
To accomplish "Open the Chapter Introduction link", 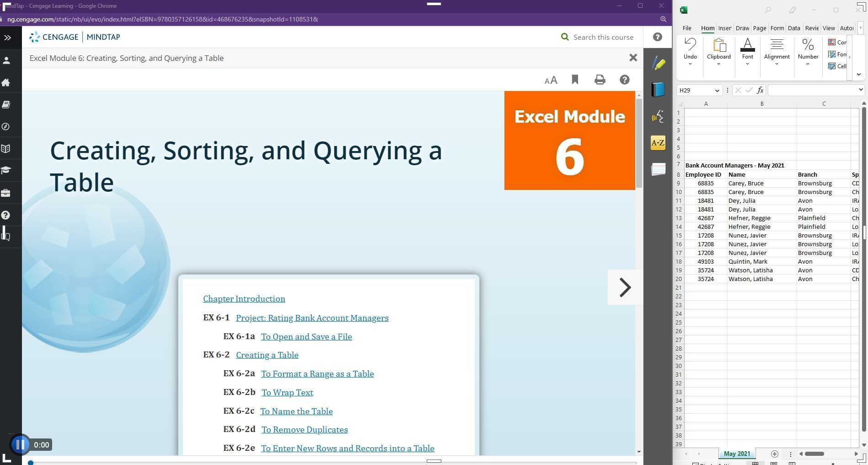I will coord(244,298).
